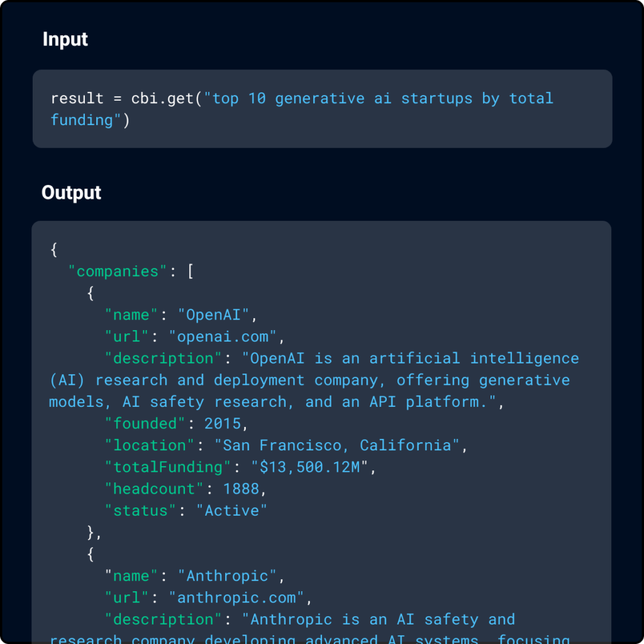Click the "San Francisco, California" location value
Viewport: 644px width, 644px height.
(x=337, y=445)
